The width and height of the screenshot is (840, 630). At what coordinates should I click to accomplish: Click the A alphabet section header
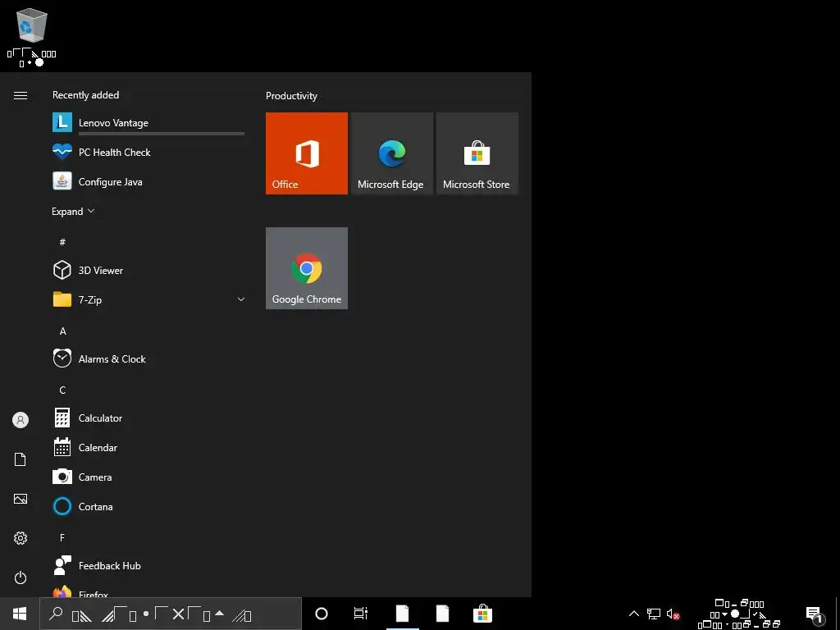62,331
